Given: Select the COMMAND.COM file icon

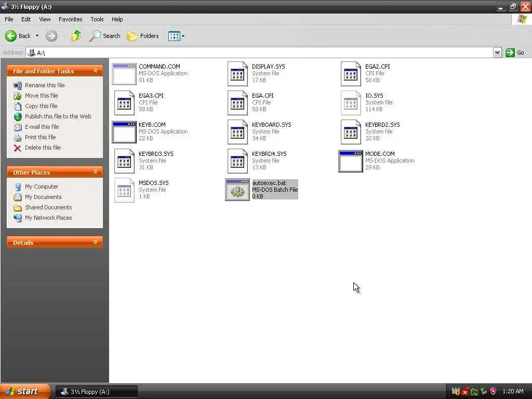Looking at the screenshot, I should [124, 74].
